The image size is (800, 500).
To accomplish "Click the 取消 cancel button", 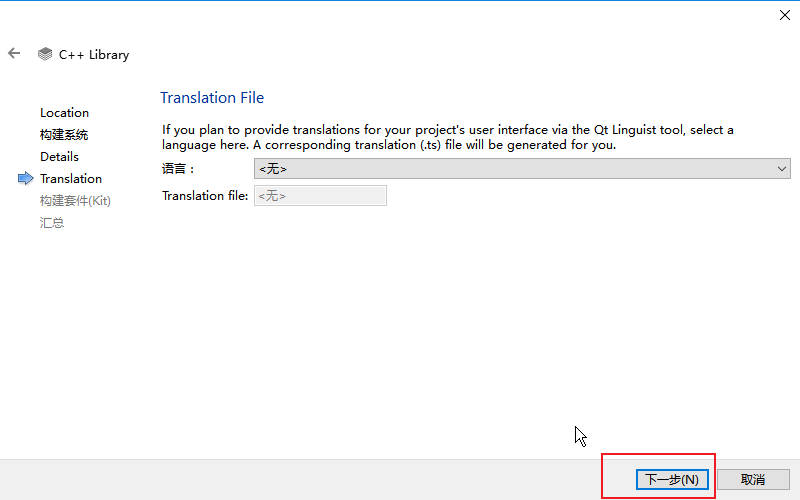I will (x=753, y=480).
